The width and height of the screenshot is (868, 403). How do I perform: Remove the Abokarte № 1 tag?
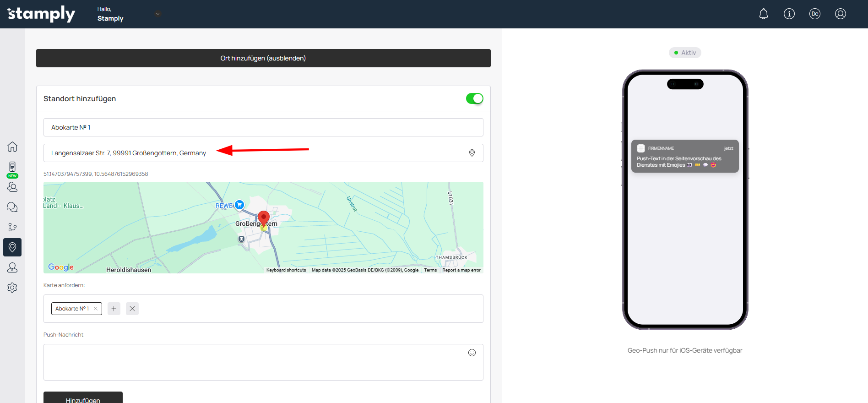pyautogui.click(x=96, y=309)
